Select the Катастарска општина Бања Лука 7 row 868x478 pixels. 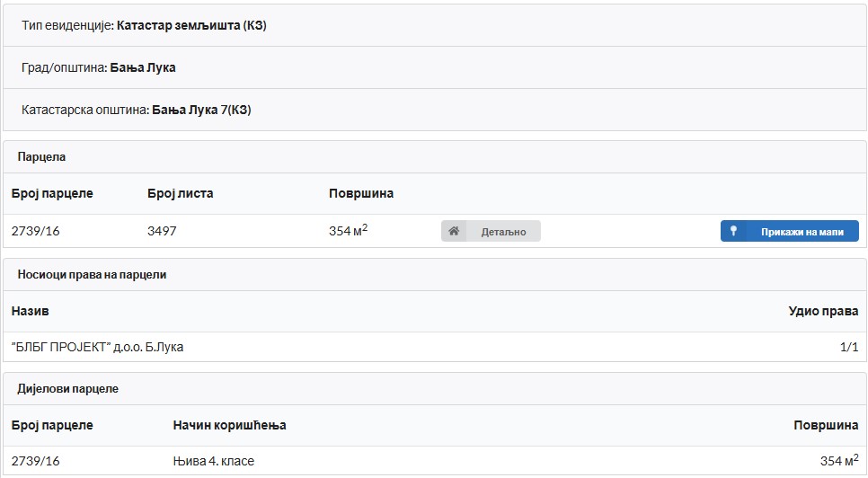tap(136, 110)
